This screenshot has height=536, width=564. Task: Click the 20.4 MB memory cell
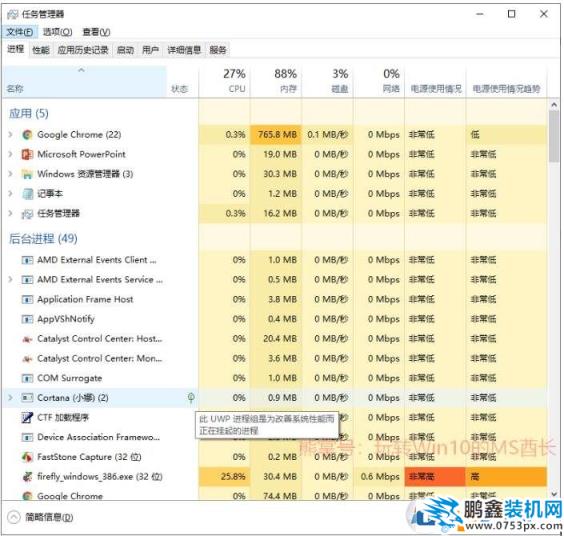point(276,339)
